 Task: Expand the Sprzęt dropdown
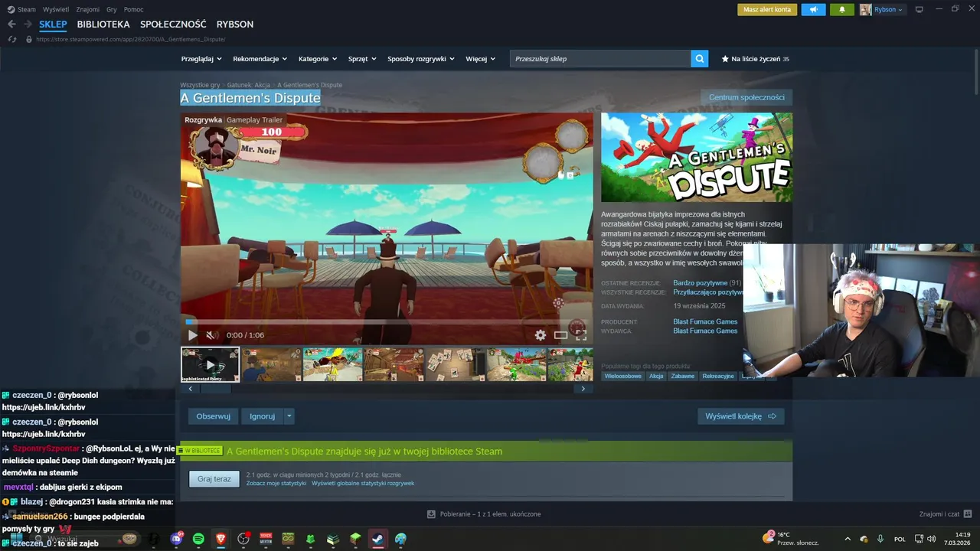[362, 59]
